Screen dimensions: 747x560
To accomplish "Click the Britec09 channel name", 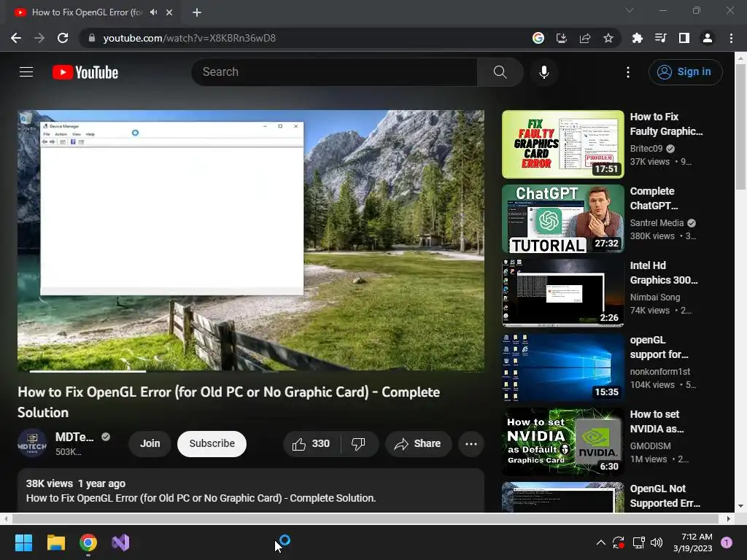I will pos(646,149).
